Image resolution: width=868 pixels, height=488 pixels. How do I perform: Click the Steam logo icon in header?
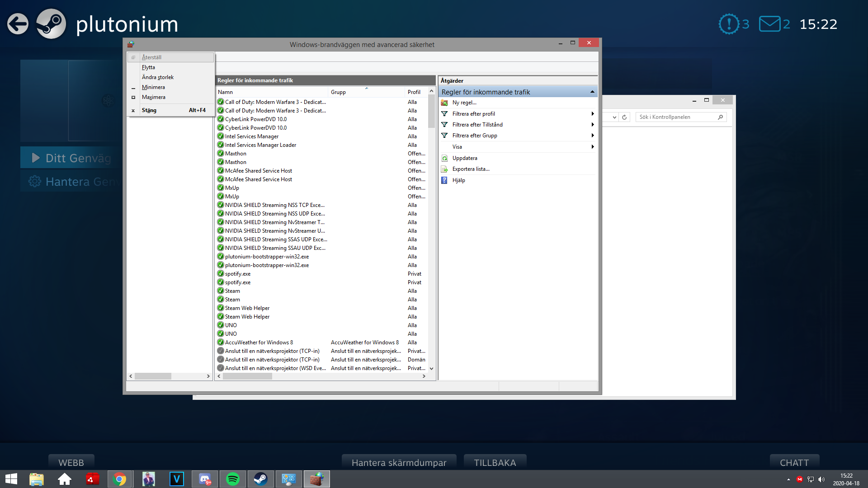51,24
